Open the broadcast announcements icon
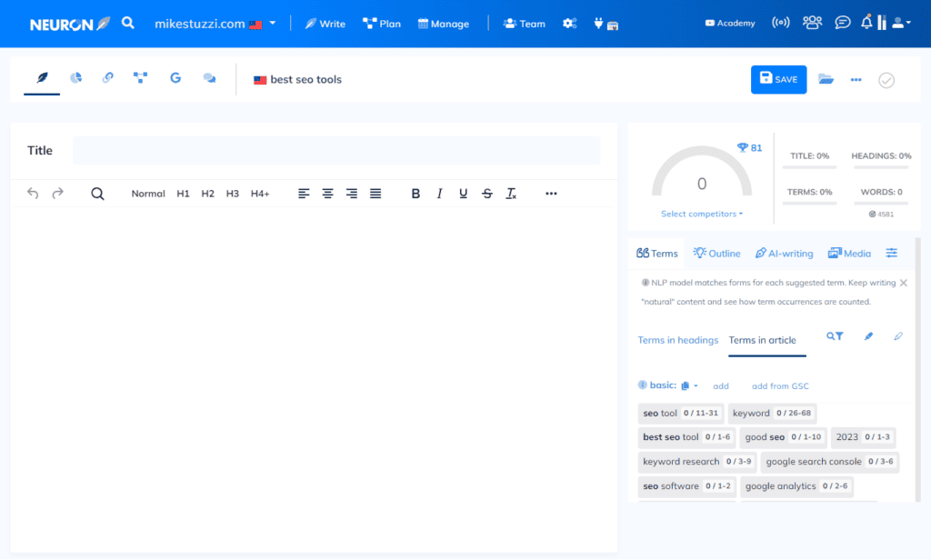This screenshot has height=560, width=931. coord(781,22)
